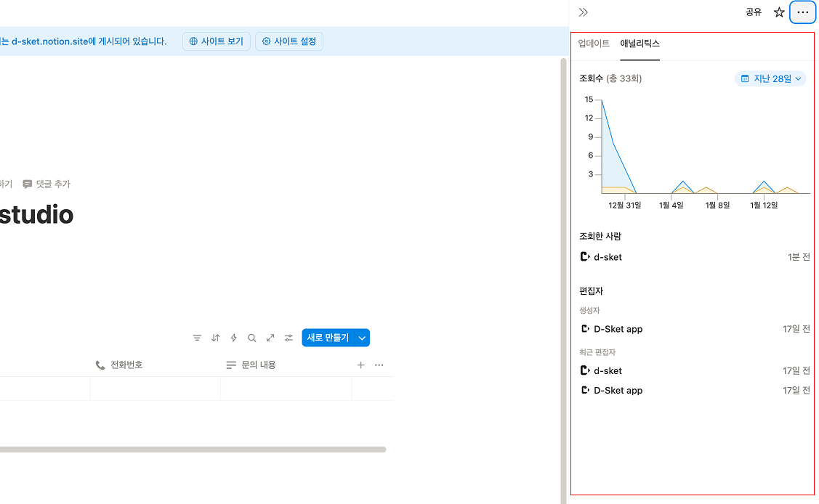819x504 pixels.
Task: Open the 지난 28일 date range dropdown
Action: coord(770,78)
